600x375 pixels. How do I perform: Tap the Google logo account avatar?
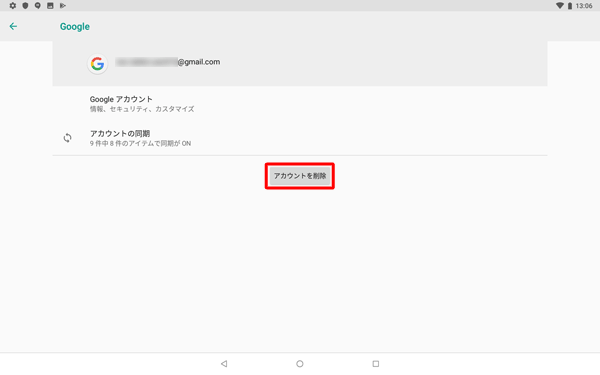click(98, 64)
